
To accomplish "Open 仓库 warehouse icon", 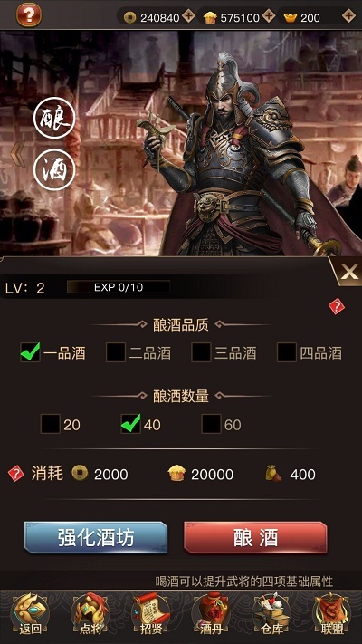I will click(271, 614).
